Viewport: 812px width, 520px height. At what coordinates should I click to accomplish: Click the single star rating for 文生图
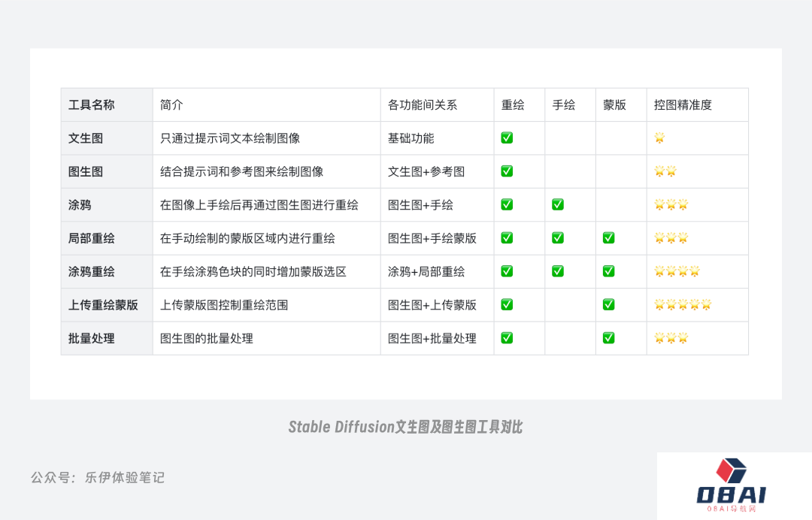coord(659,138)
